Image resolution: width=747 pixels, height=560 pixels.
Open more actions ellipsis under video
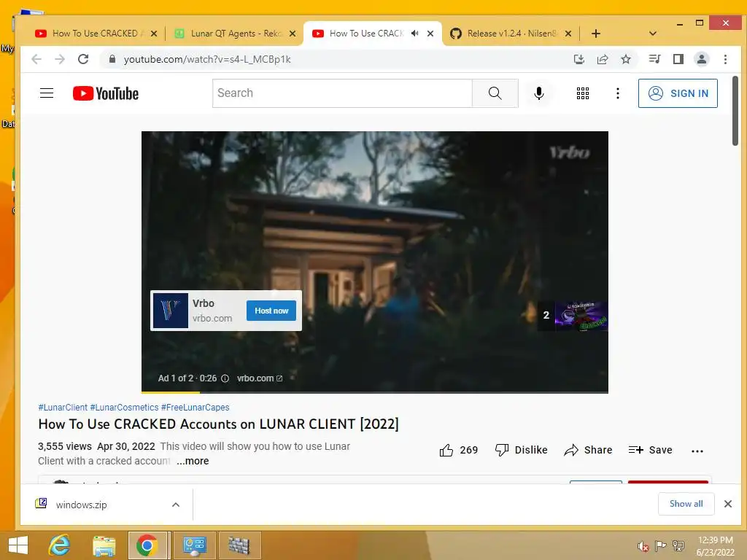(697, 451)
